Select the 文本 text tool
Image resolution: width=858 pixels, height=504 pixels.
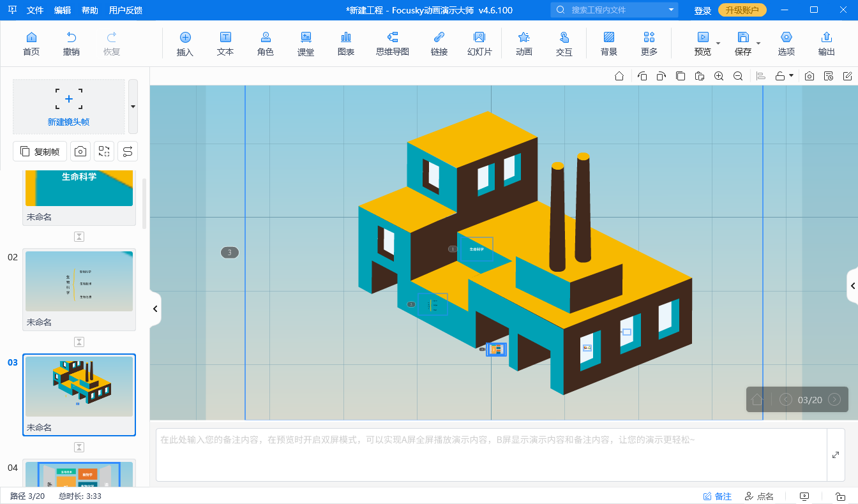coord(225,43)
